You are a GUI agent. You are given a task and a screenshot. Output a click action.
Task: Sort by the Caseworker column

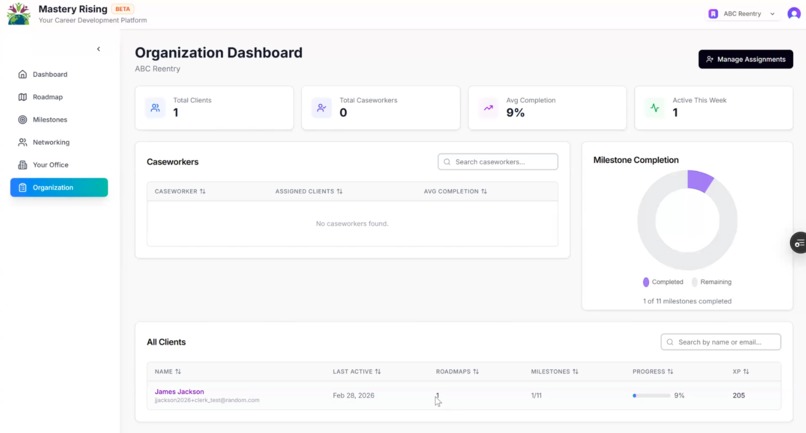tap(180, 191)
